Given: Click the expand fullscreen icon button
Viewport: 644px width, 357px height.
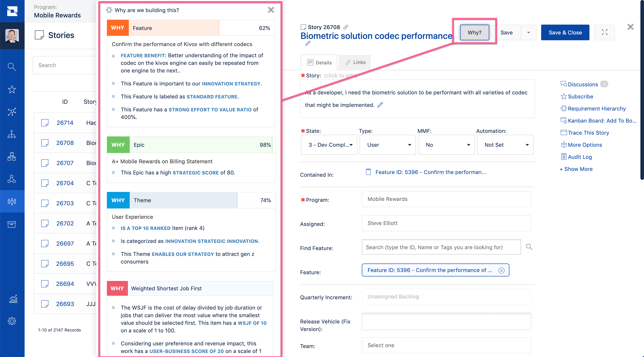Looking at the screenshot, I should coord(604,32).
